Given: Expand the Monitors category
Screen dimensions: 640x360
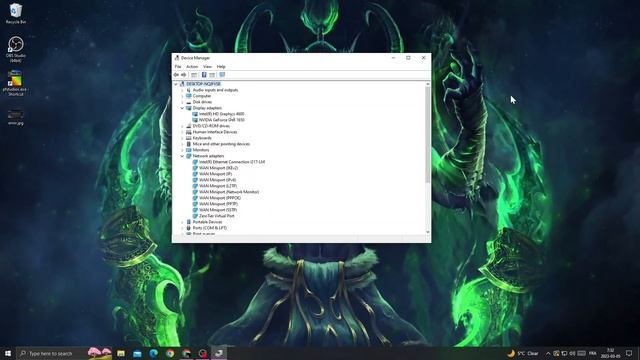Looking at the screenshot, I should (182, 150).
